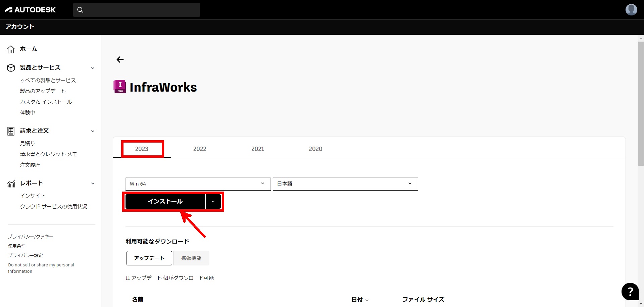This screenshot has width=644, height=307.
Task: Open クラウド サービスの使用状況
Action: click(54, 206)
